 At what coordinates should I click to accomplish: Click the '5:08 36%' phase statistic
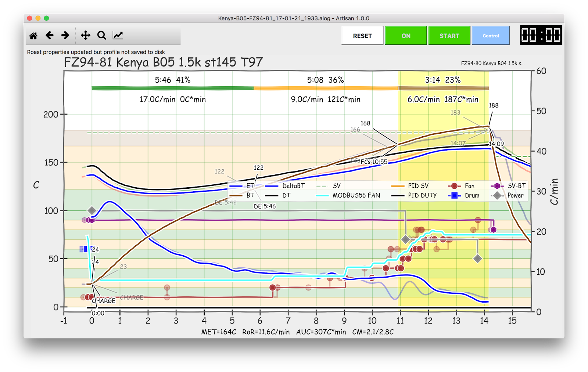coord(325,80)
